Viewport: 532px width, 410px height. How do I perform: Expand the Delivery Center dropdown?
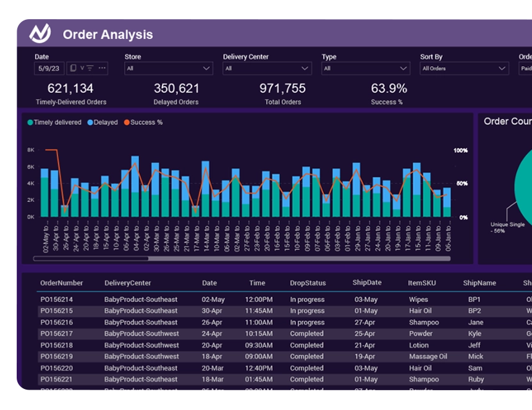(267, 68)
